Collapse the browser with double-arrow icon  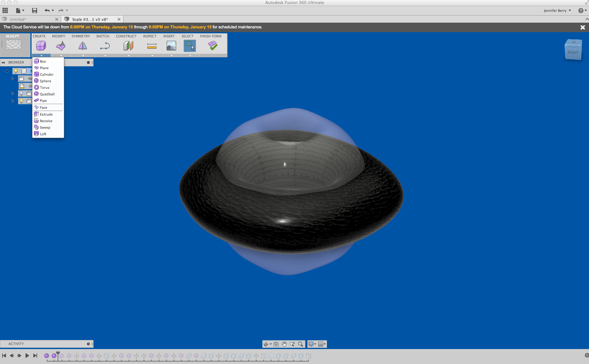click(x=3, y=62)
